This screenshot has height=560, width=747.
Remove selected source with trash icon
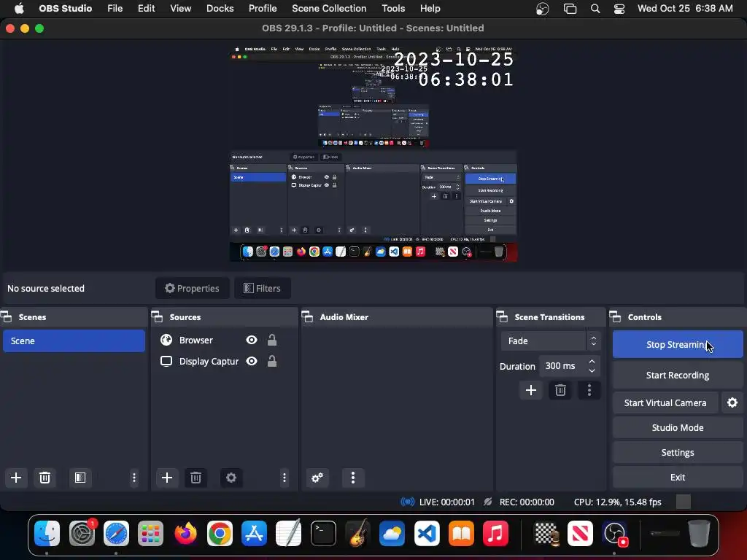click(x=196, y=478)
